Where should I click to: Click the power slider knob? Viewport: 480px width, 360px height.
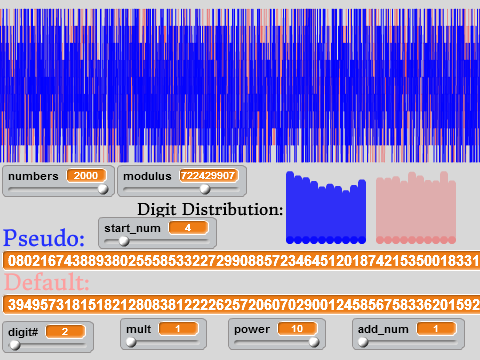pos(314,342)
